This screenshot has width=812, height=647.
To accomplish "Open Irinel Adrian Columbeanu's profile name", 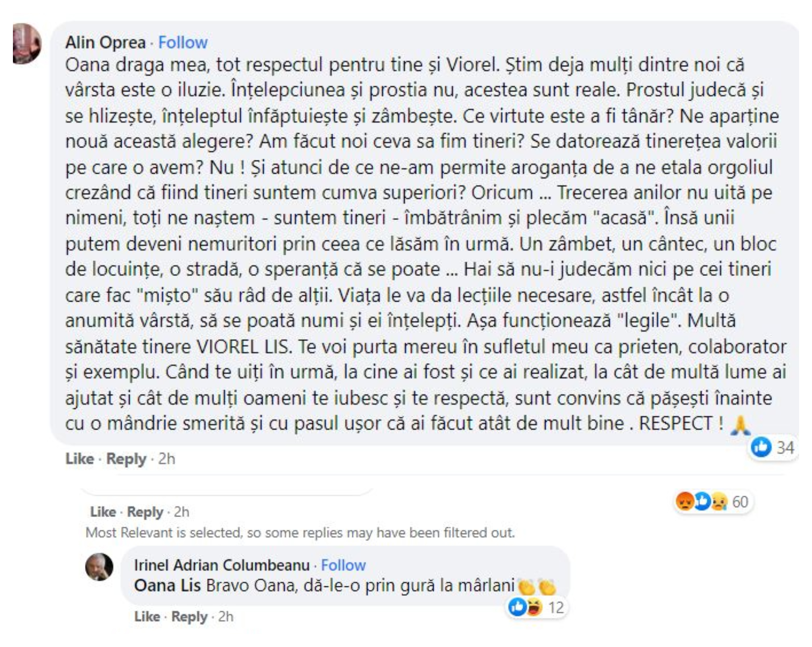I will tap(222, 565).
